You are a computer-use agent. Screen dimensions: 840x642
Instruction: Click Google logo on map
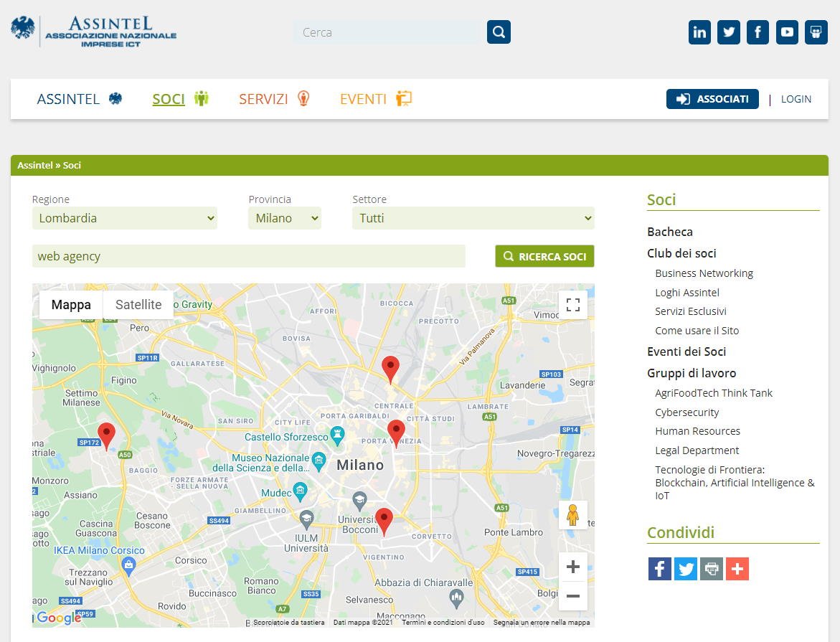tap(58, 618)
